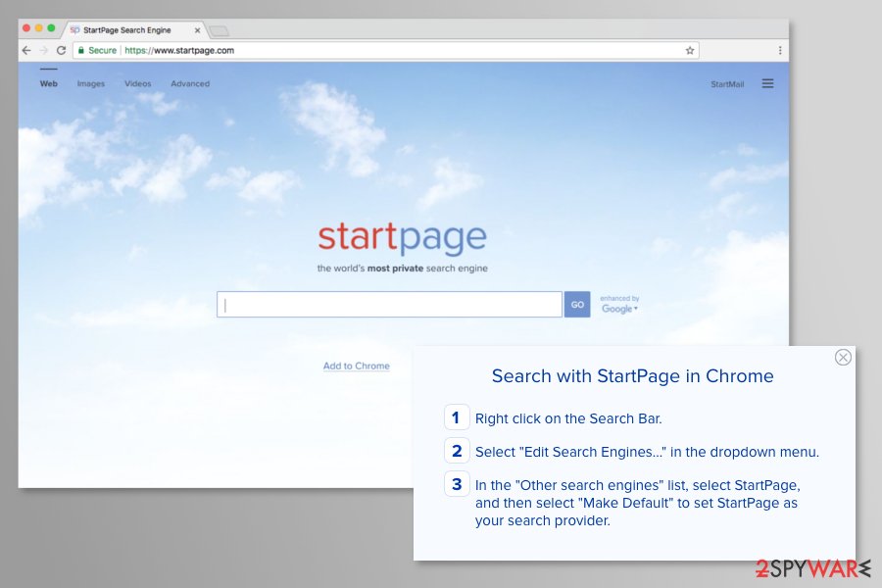This screenshot has width=882, height=588.
Task: Open the StartPage hamburger menu
Action: 767,84
